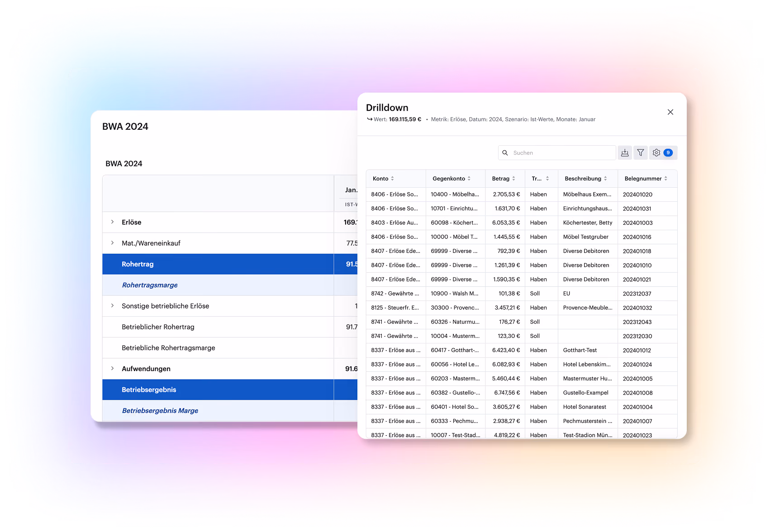
Task: Click Köchertester, Betty description cell
Action: point(588,223)
